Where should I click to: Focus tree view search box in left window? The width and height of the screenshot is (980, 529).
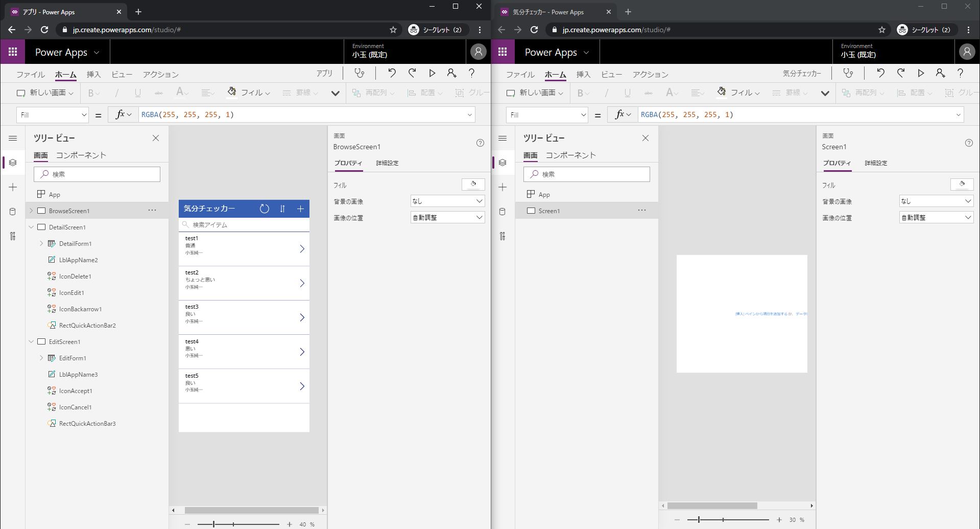pos(97,174)
